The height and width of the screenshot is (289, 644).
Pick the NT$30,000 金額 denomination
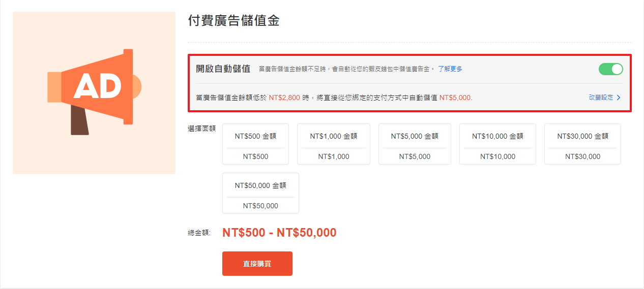point(582,144)
